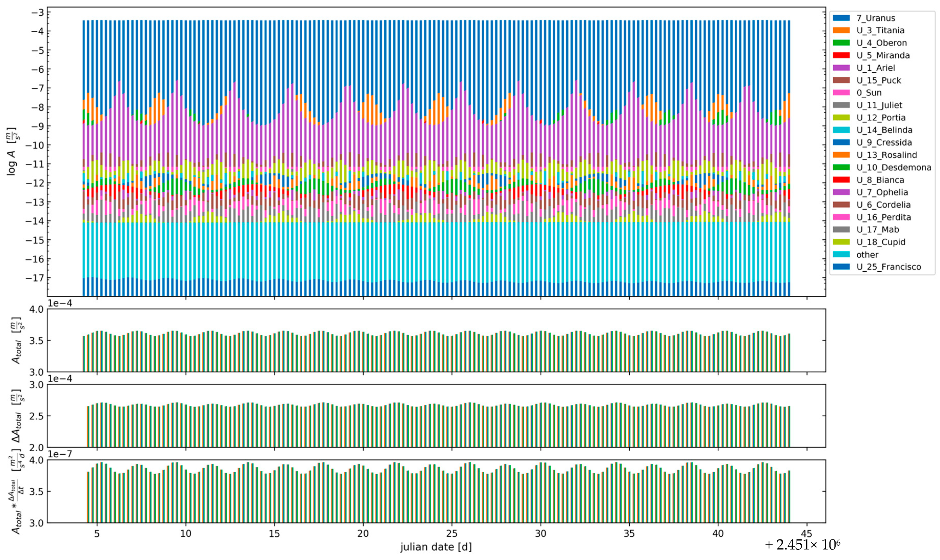Viewport: 940px width, 560px height.
Task: Select the 'other' legend label
Action: [868, 255]
